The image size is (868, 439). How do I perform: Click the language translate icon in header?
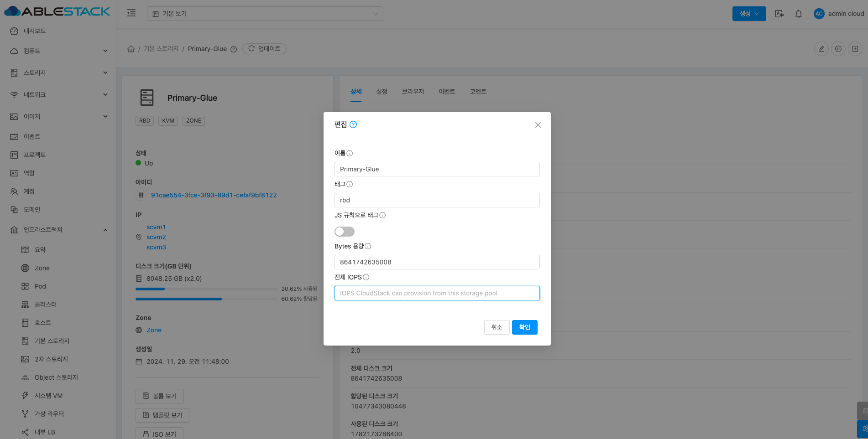click(779, 14)
